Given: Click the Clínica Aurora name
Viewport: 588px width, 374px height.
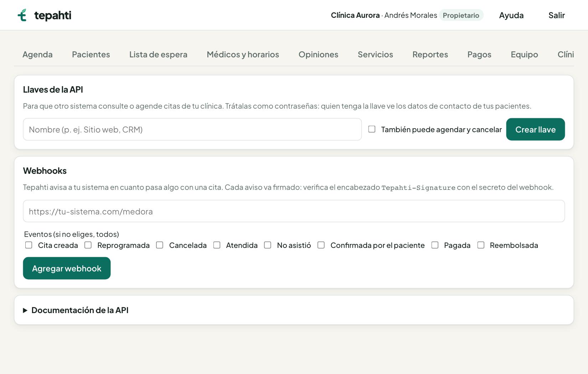Looking at the screenshot, I should pos(355,15).
